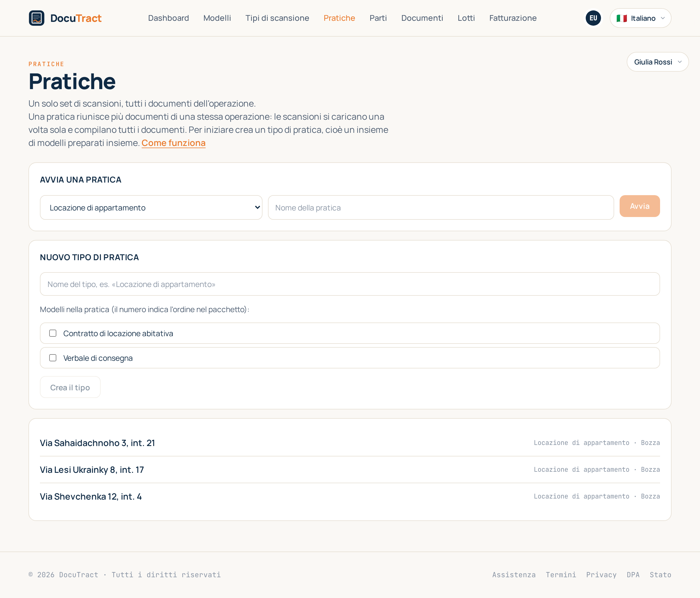Viewport: 700px width, 598px height.
Task: Click Bozza status of Via Shevchenka row
Action: point(650,496)
